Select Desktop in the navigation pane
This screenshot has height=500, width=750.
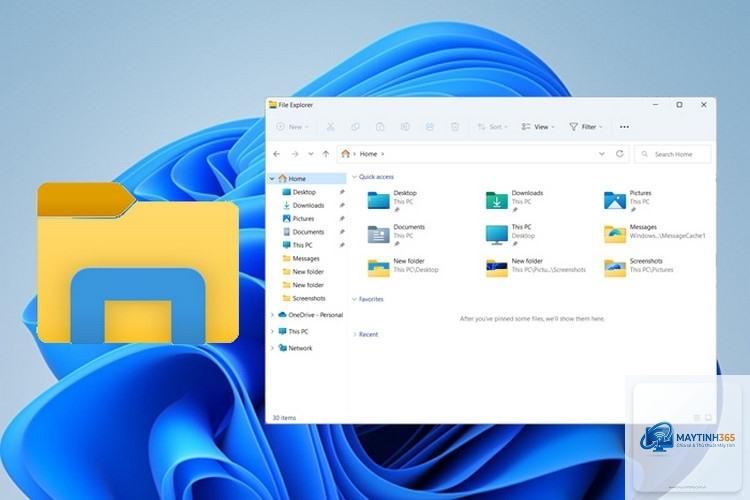click(x=304, y=192)
